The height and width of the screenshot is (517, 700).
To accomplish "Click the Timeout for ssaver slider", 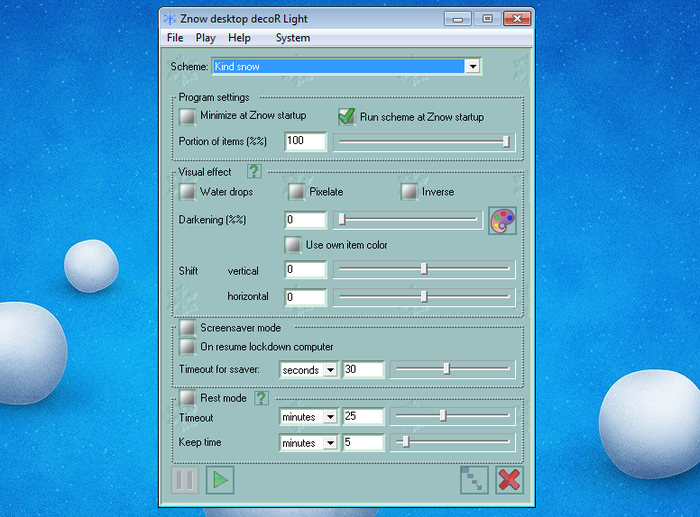I will (453, 369).
